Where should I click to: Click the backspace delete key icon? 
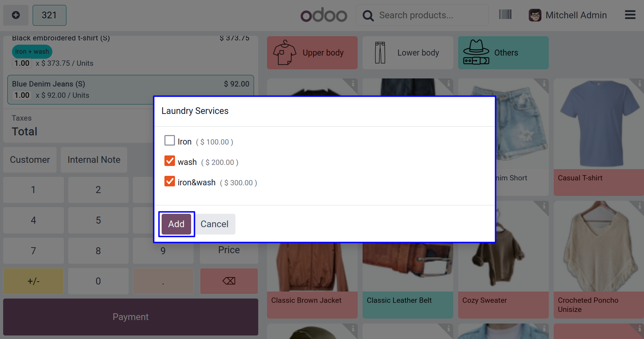coord(229,281)
